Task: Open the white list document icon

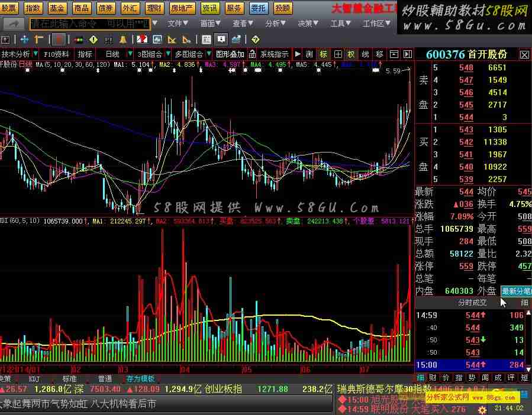Action: coord(206,40)
